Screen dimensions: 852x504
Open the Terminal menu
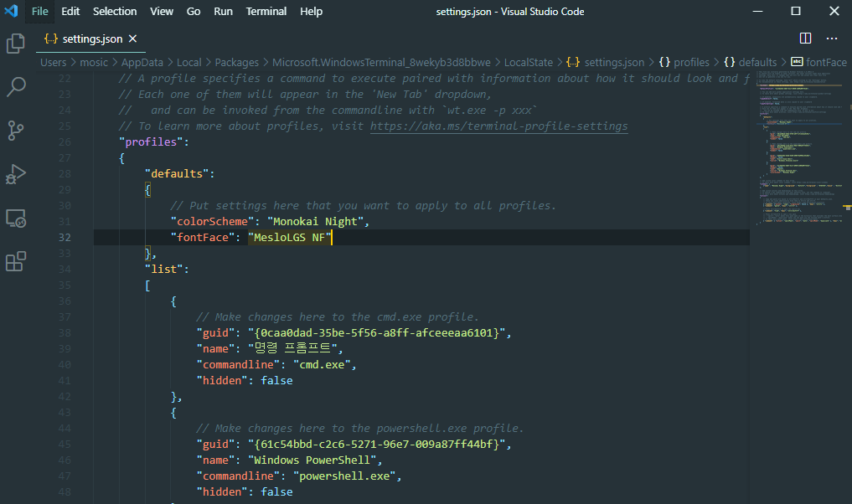(266, 12)
